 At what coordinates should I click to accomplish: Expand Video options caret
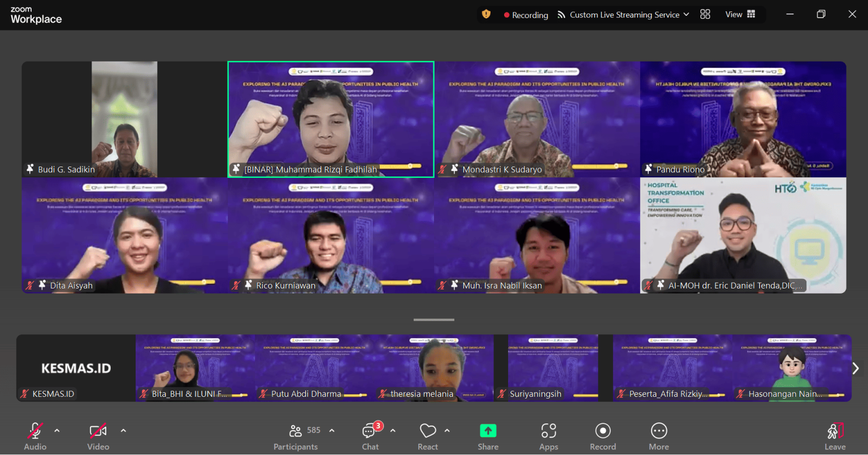[x=123, y=431]
